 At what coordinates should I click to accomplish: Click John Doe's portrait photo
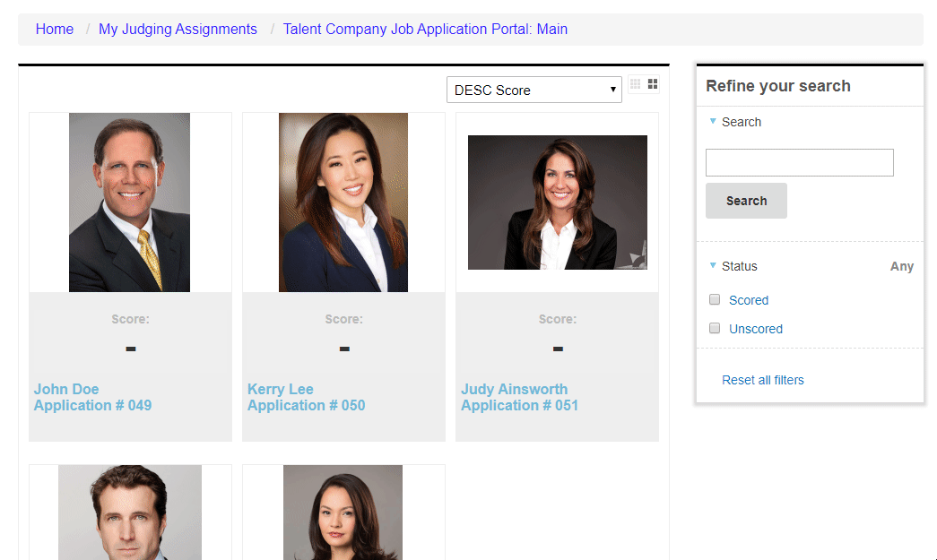[130, 202]
